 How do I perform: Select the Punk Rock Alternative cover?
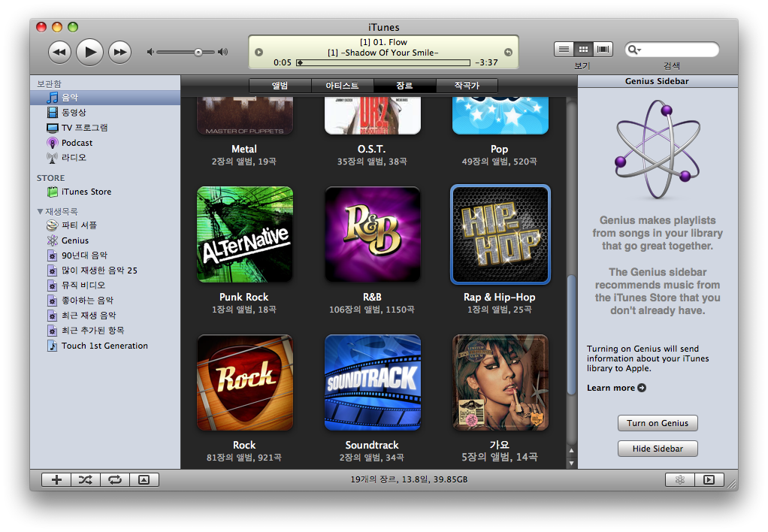coord(244,234)
